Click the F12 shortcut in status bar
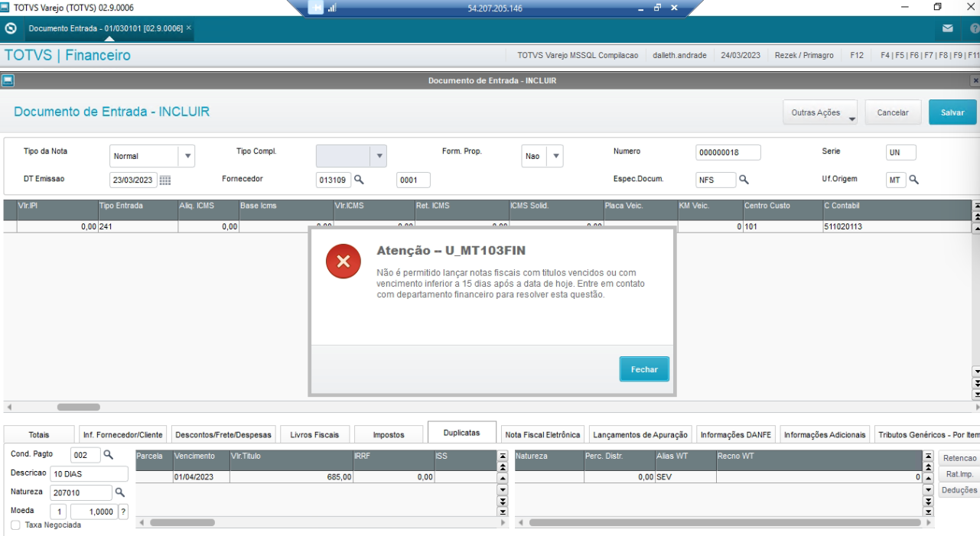980x536 pixels. (857, 55)
